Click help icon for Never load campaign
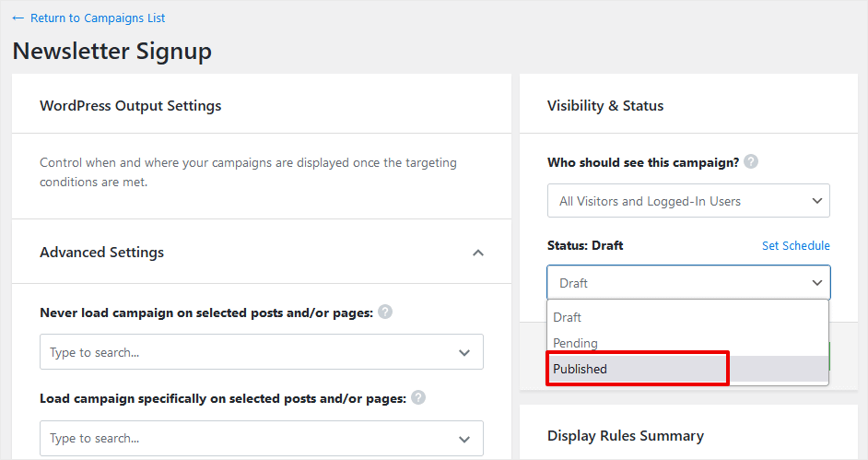This screenshot has height=460, width=868. point(385,313)
